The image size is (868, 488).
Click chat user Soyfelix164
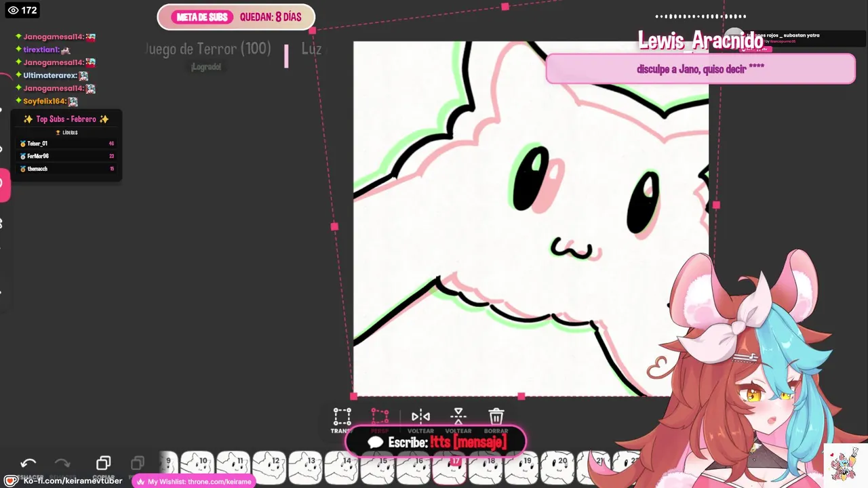pos(45,101)
